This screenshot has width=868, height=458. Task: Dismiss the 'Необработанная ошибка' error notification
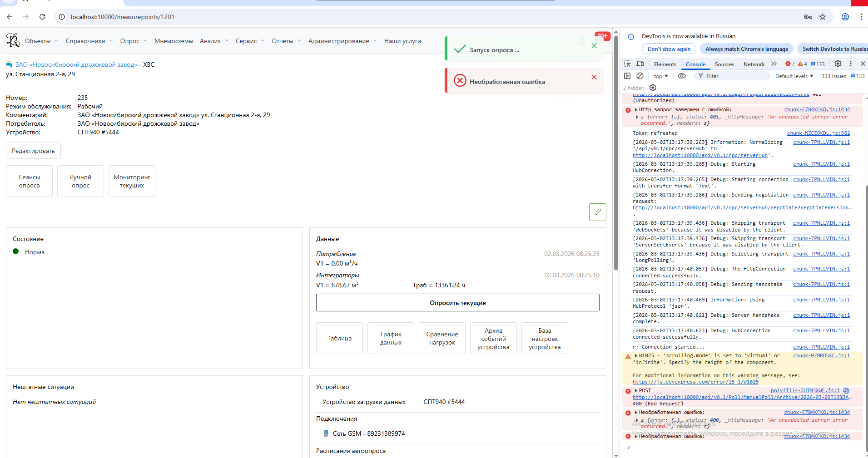594,77
